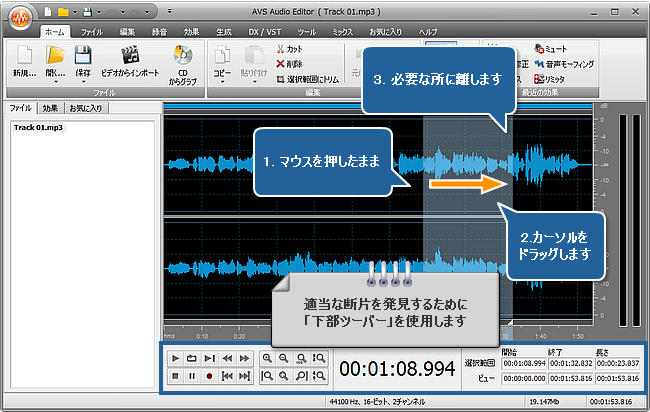Click the Delete (削除) icon

point(282,62)
